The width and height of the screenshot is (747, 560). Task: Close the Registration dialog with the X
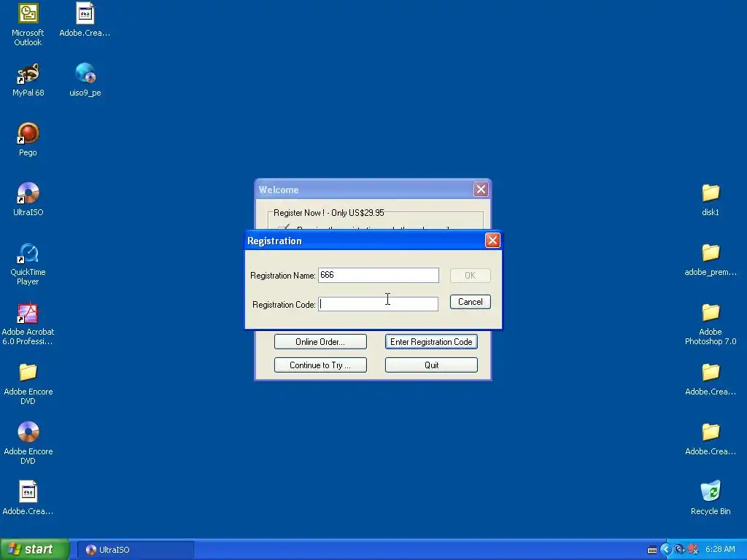[492, 241]
